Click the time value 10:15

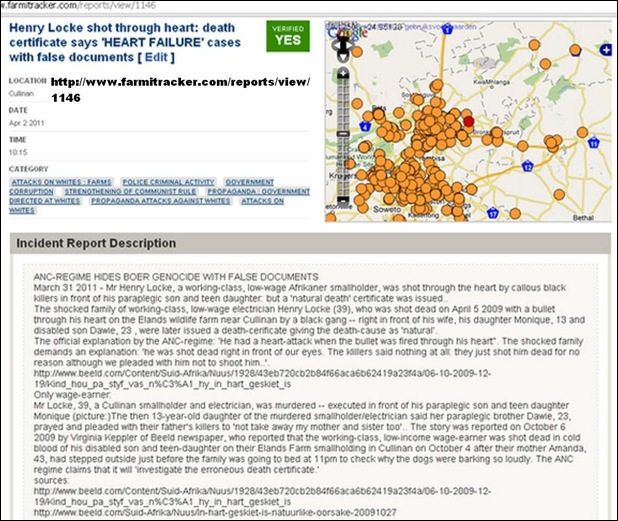17,152
